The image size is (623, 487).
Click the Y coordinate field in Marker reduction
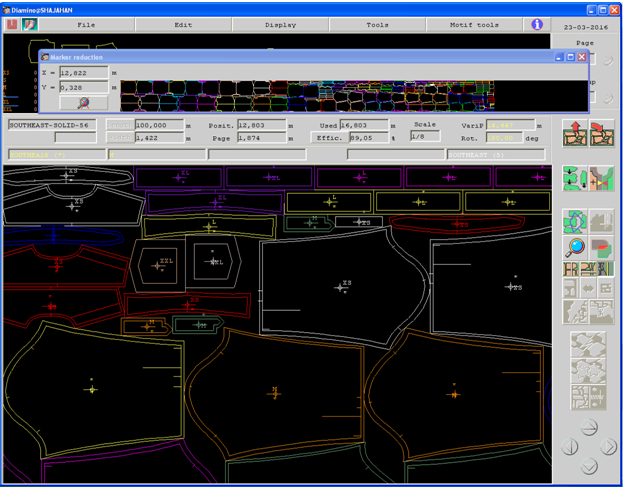83,88
